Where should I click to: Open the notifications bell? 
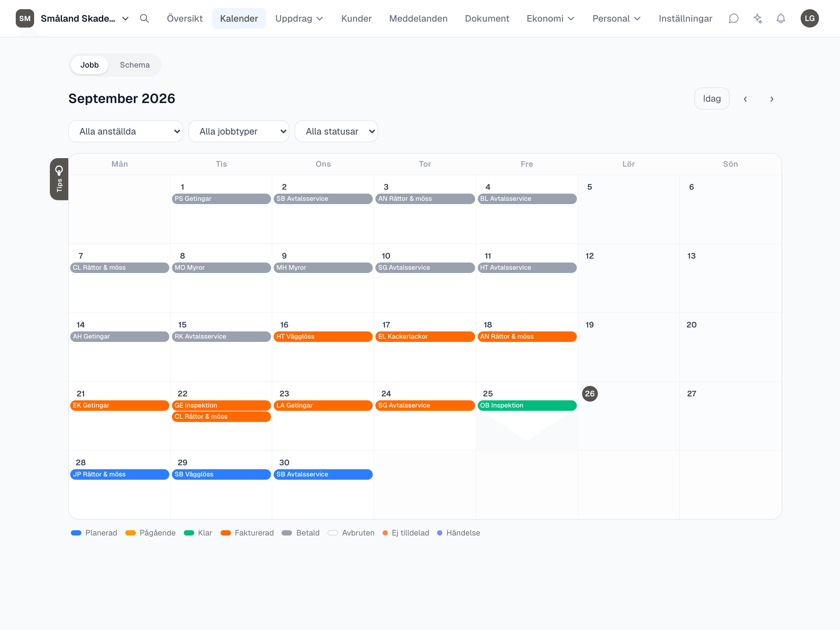point(781,18)
